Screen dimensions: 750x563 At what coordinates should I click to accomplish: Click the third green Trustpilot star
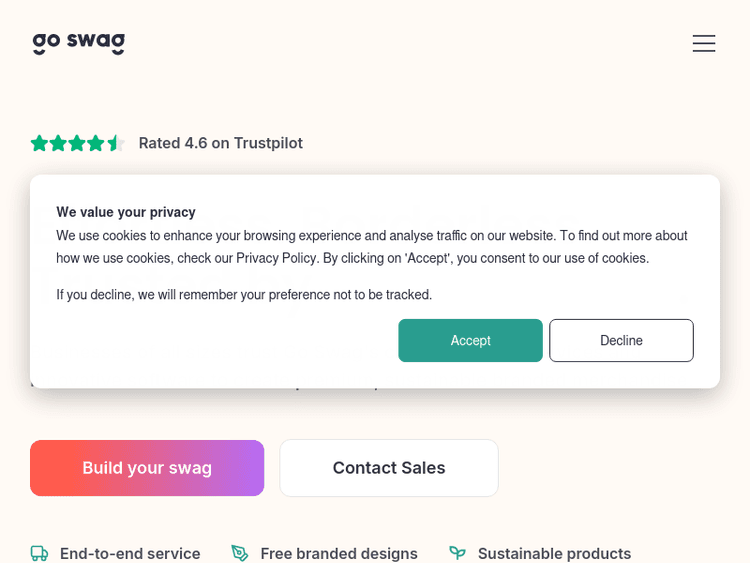(77, 143)
